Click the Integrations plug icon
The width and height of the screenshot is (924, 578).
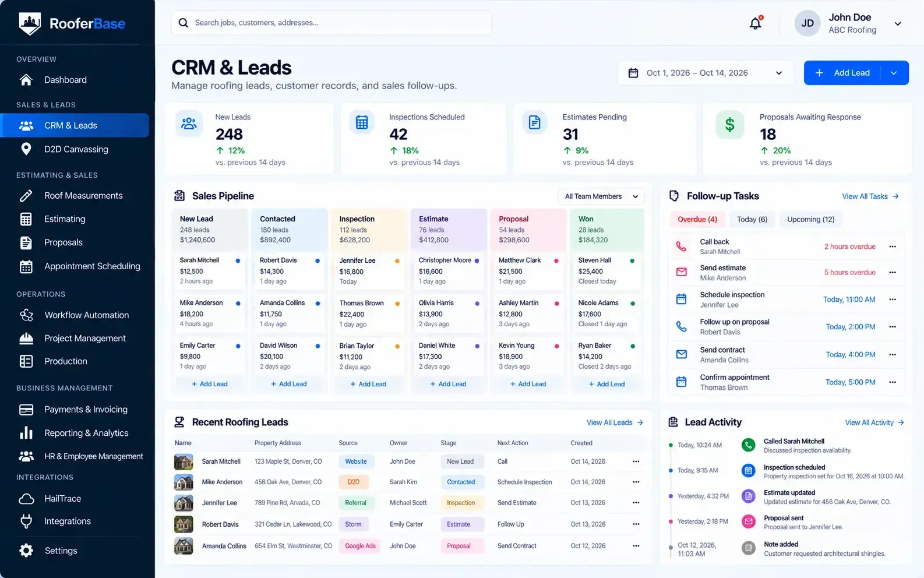(x=26, y=521)
